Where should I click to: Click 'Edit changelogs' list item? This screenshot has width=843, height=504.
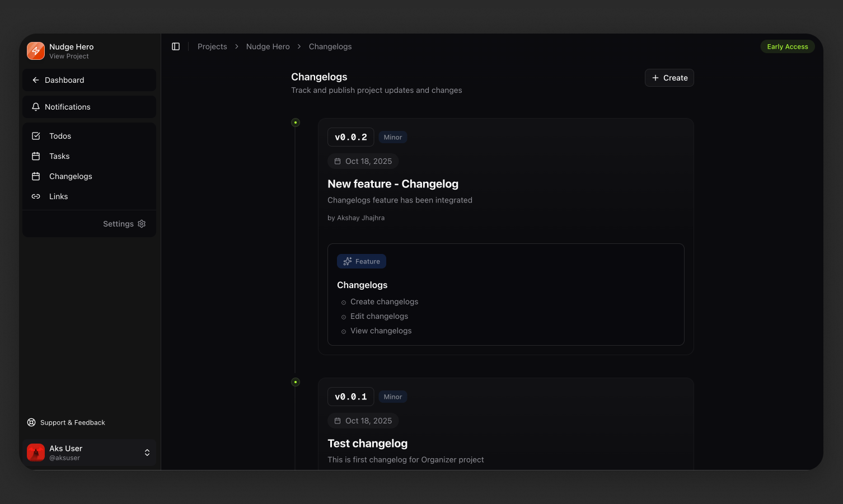point(379,316)
